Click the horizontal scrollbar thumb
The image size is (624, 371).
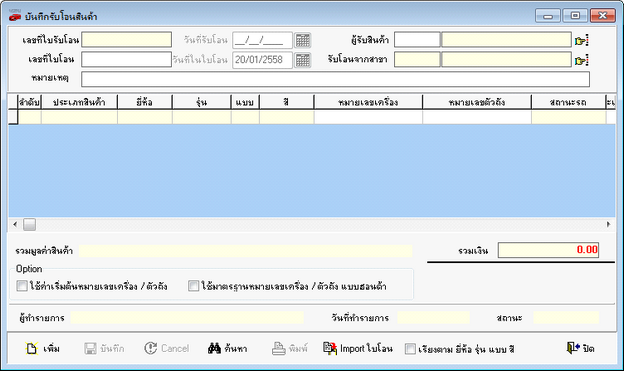[29, 225]
